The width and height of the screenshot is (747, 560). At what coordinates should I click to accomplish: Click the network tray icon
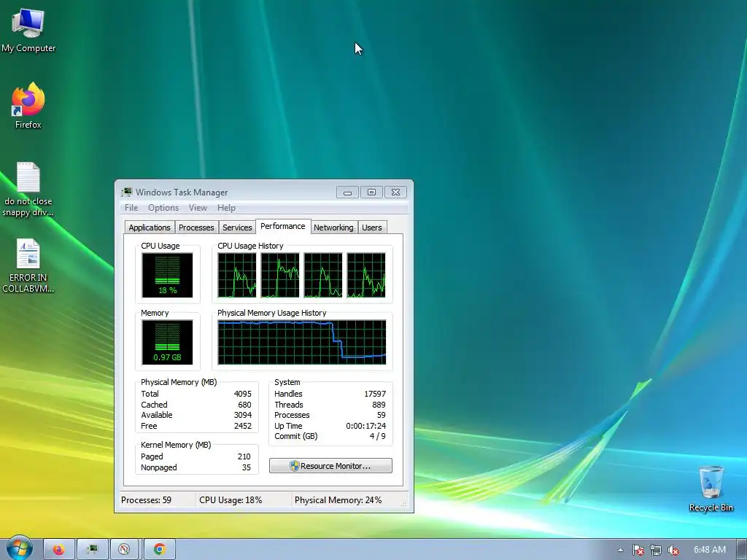tap(656, 550)
